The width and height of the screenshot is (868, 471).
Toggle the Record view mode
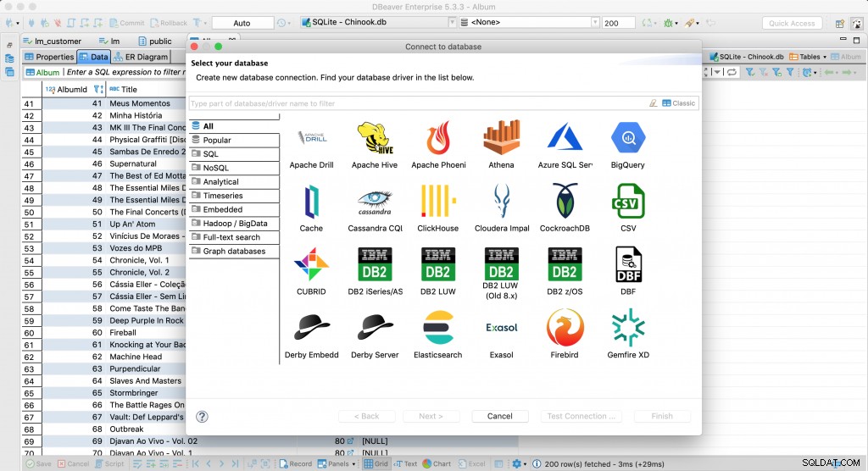point(296,464)
